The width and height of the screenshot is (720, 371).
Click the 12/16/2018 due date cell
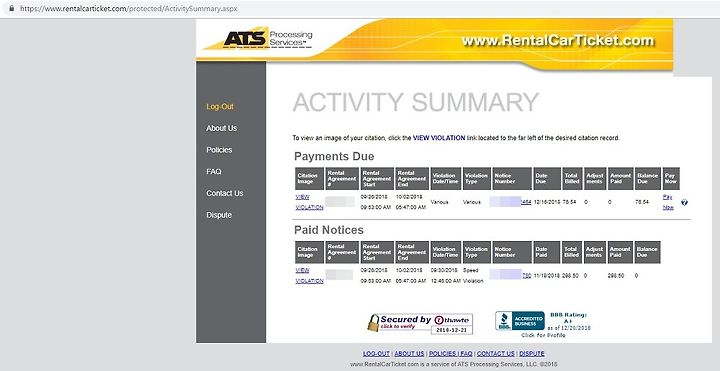coord(547,202)
